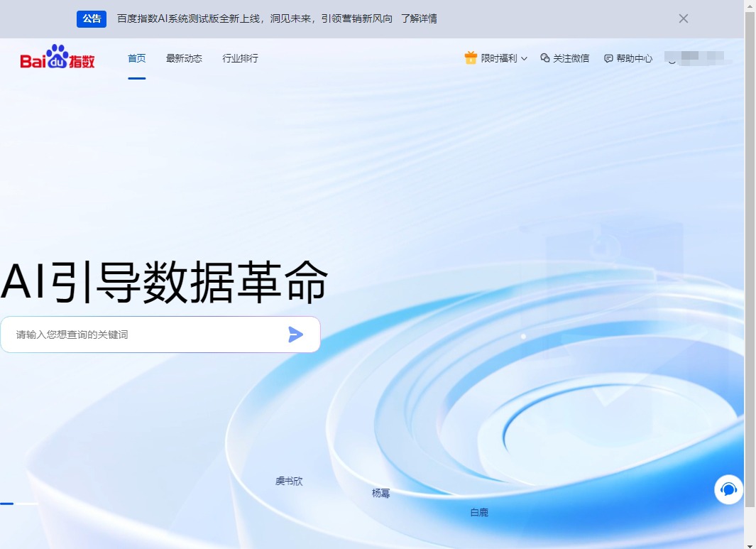Select the active blue carousel indicator
756x549 pixels.
click(7, 504)
